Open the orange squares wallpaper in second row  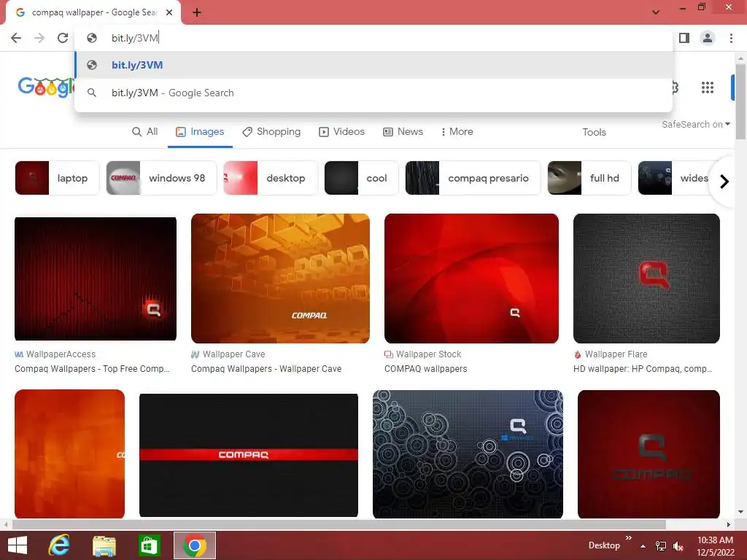pos(69,454)
